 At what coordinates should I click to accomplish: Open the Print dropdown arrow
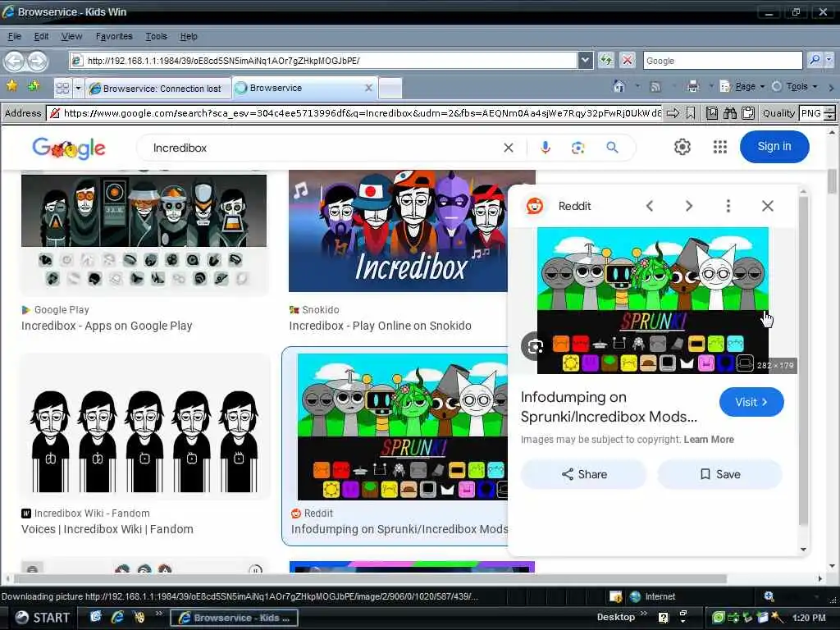coord(711,86)
